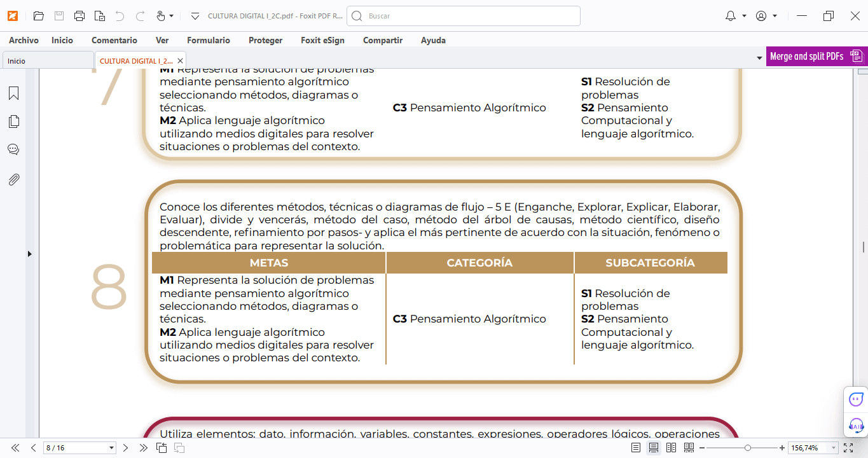The image size is (868, 458).
Task: Go to the previous page
Action: pyautogui.click(x=33, y=448)
